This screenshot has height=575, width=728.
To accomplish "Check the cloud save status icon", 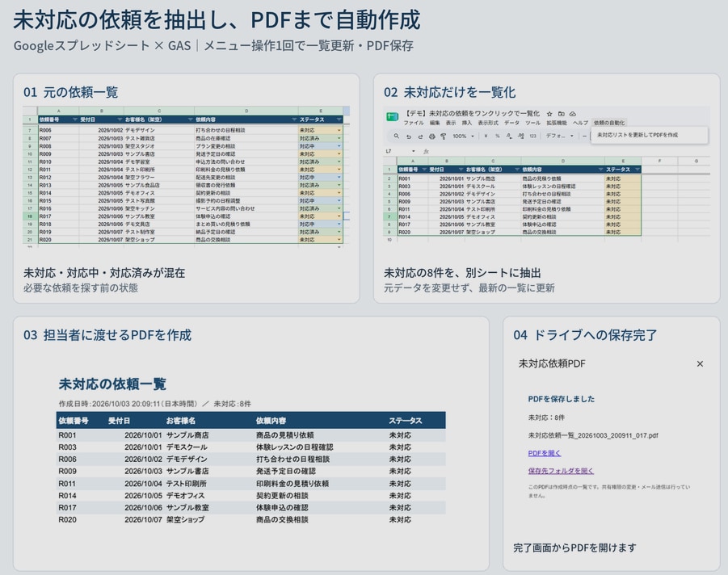I will coord(573,114).
